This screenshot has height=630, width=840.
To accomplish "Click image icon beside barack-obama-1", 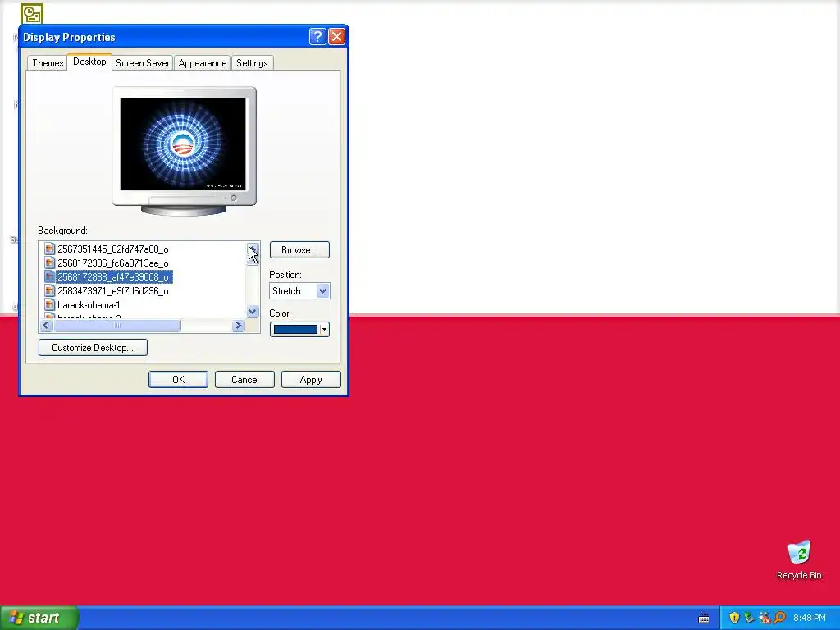I will pyautogui.click(x=50, y=305).
